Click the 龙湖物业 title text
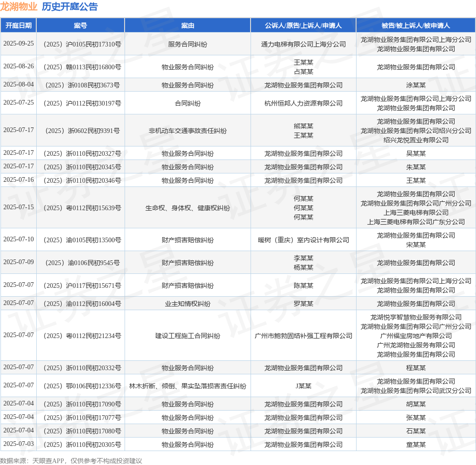476x465 pixels. pyautogui.click(x=19, y=7)
